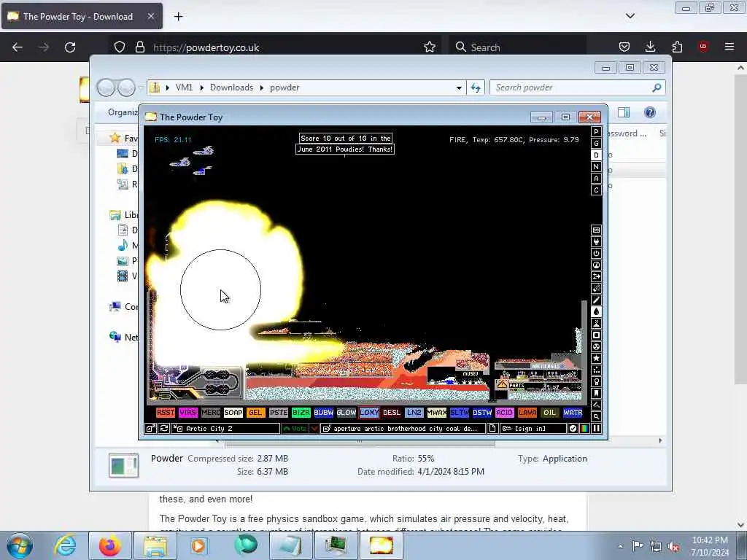Viewport: 747px width, 560px height.
Task: Toggle the N Newtonian gravity option
Action: [596, 167]
